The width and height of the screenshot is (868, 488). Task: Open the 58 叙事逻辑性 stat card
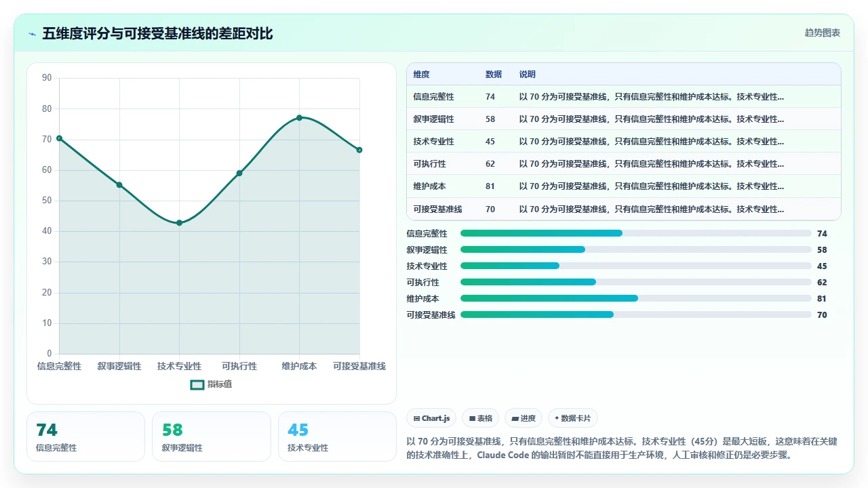click(212, 436)
